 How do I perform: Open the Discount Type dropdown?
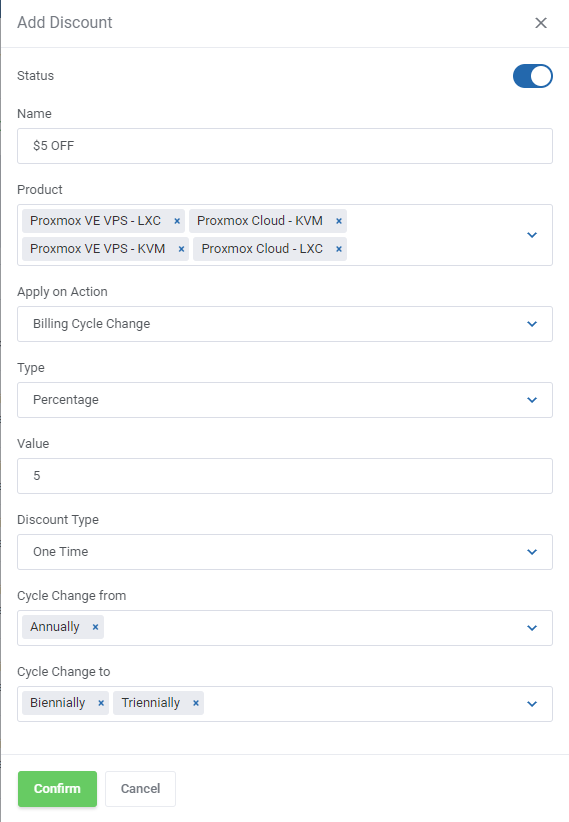point(285,552)
